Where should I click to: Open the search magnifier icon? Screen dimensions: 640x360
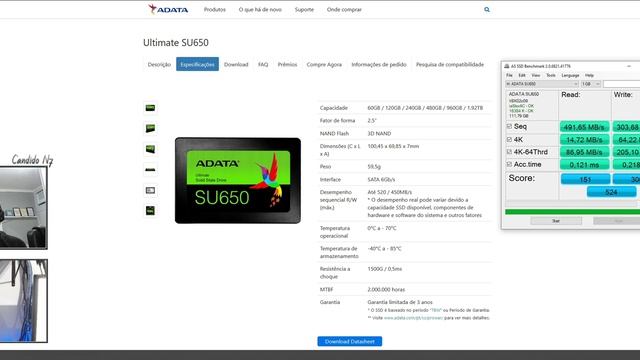[x=487, y=9]
